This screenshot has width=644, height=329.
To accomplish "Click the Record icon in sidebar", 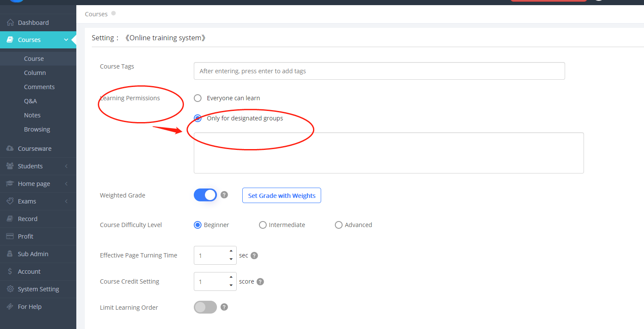I will [x=10, y=219].
